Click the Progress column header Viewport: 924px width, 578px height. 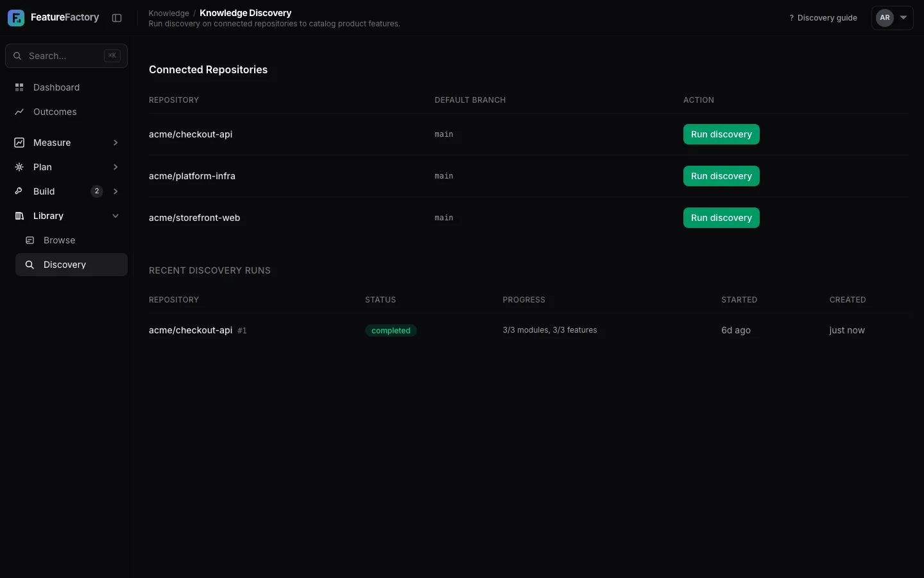pos(524,300)
